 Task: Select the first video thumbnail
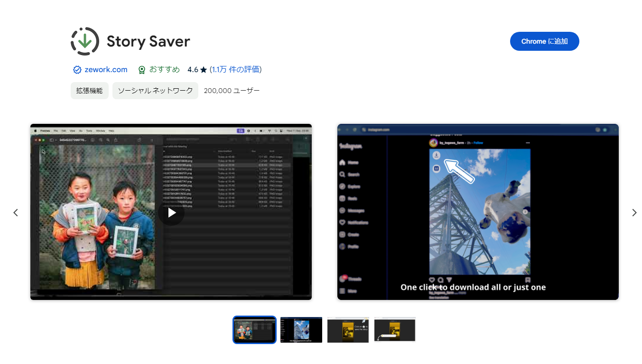coord(254,330)
